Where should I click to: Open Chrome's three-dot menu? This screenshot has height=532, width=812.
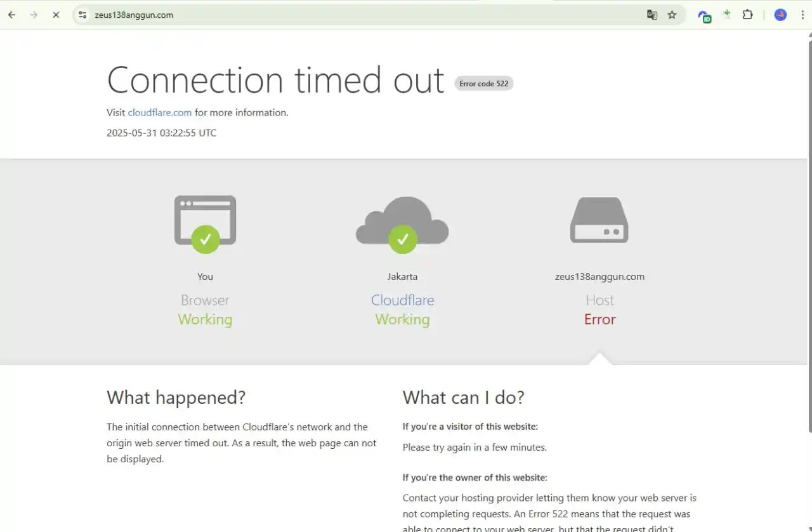(x=802, y=15)
